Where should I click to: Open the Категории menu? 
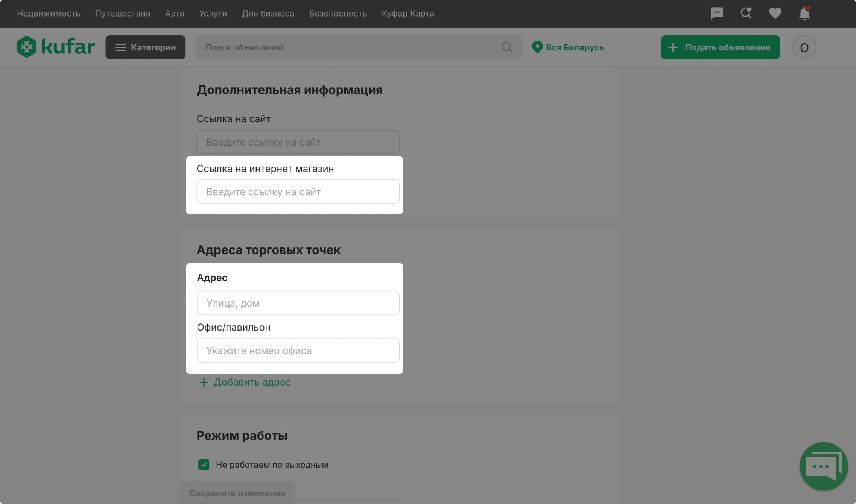pos(145,47)
